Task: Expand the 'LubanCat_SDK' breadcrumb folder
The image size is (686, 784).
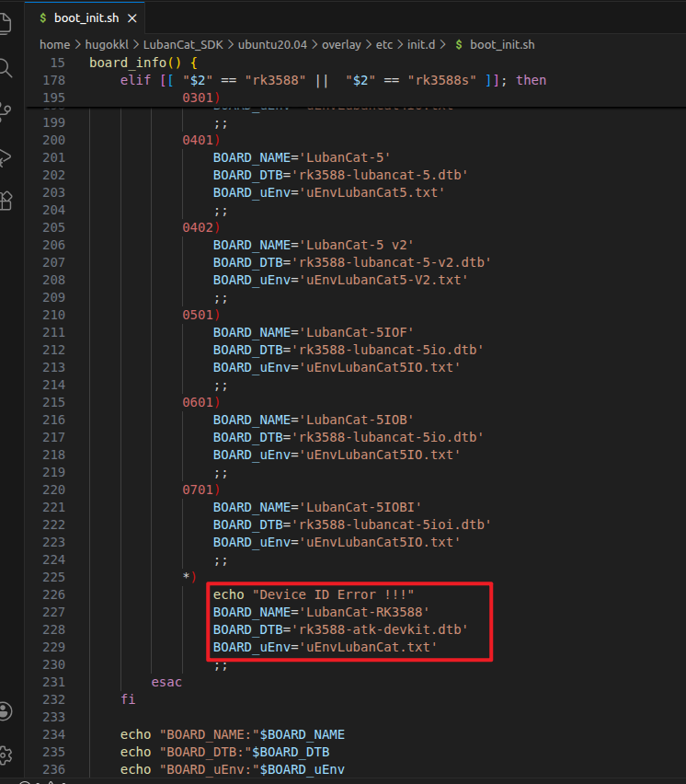Action: [x=184, y=44]
